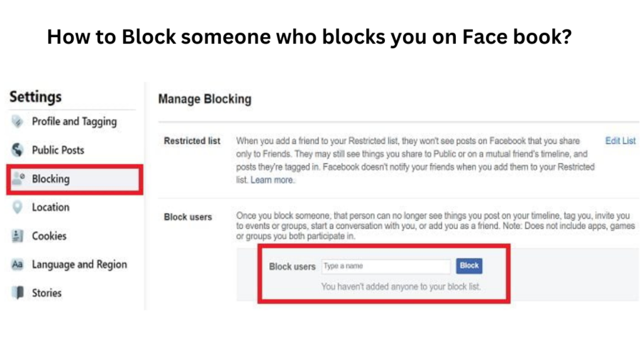
Task: Open Edit List for the Restricted list
Action: click(x=620, y=141)
